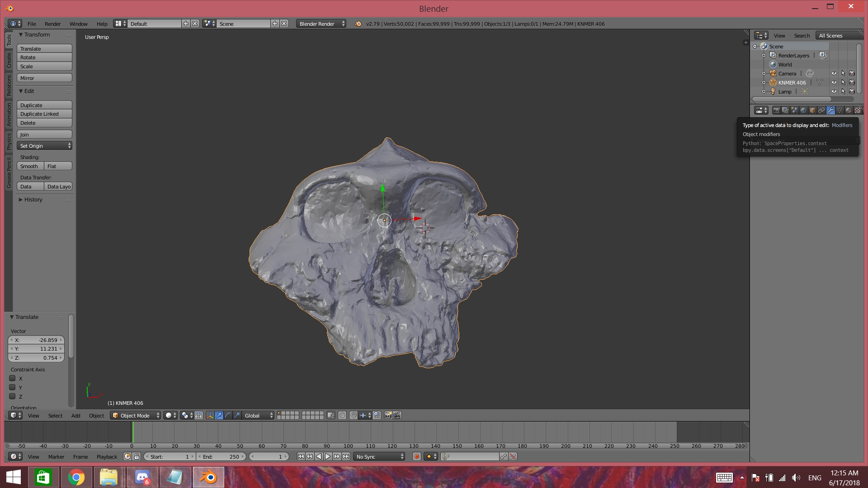Toggle viewport visibility of Lamp
This screenshot has height=488, width=868.
834,91
